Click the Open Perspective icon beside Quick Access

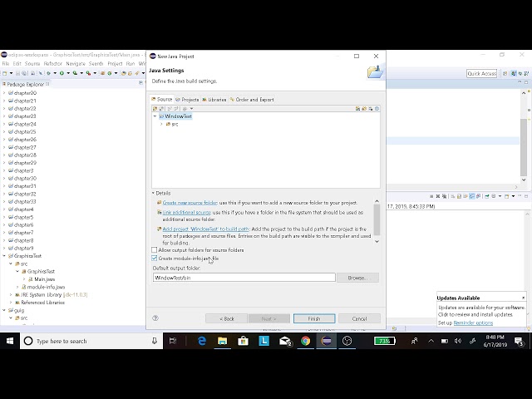pos(505,73)
